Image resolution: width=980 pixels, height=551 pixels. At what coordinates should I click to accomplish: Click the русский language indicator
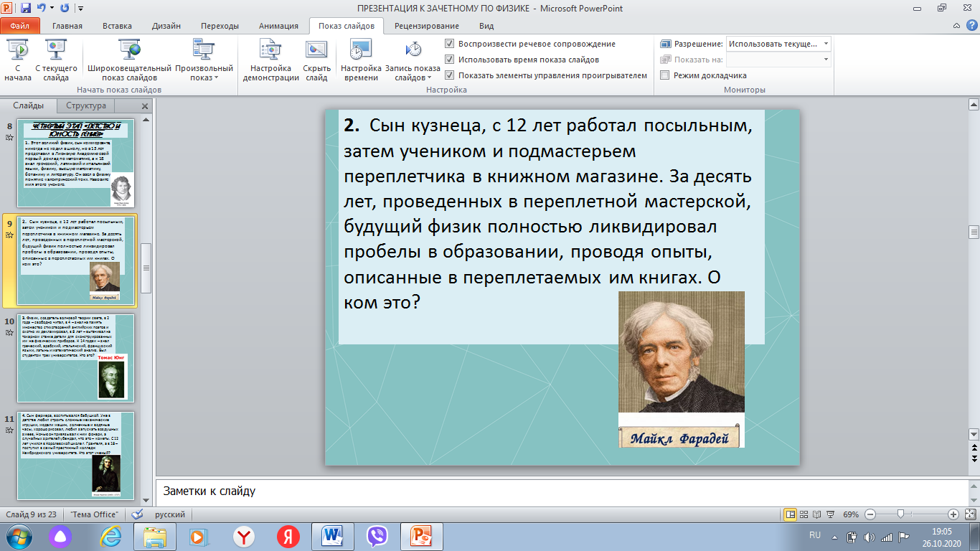(170, 515)
